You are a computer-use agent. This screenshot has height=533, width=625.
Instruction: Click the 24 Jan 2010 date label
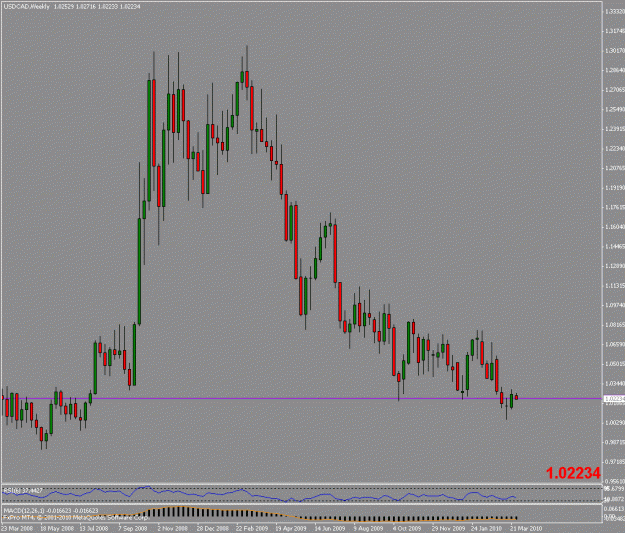(x=487, y=529)
